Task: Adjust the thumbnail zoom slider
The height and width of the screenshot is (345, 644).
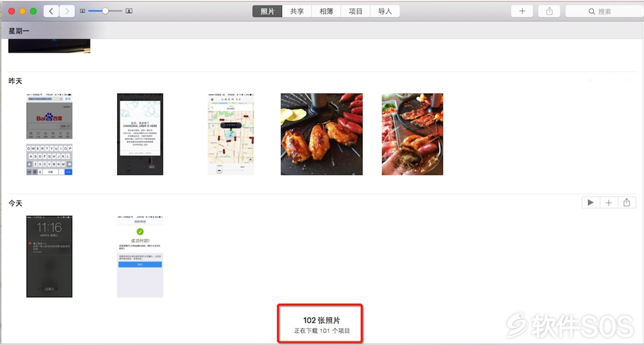Action: pyautogui.click(x=105, y=11)
